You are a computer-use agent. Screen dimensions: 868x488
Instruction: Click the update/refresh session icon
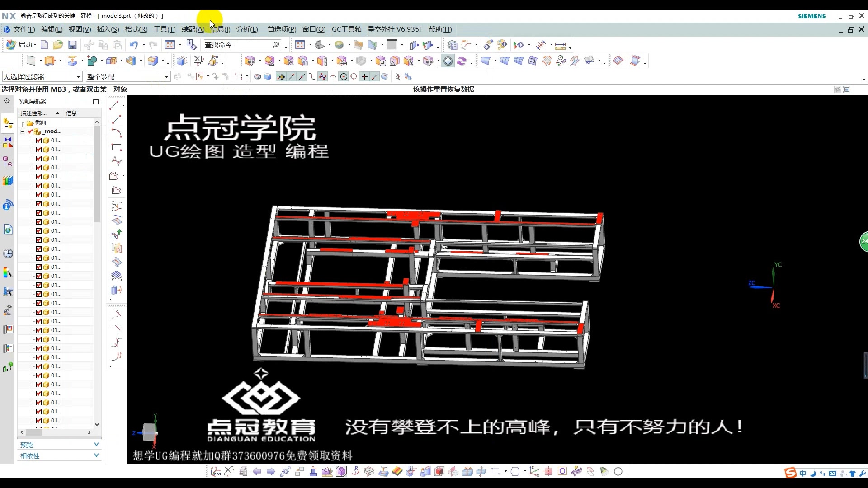[462, 60]
